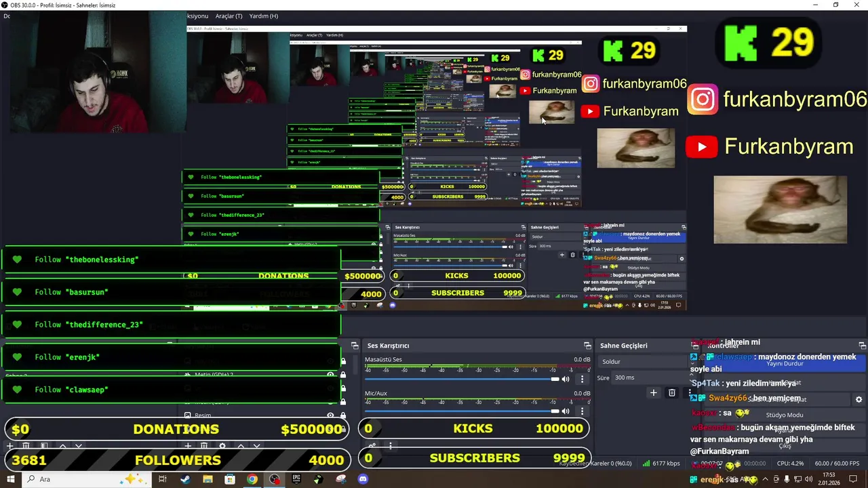Click the Ara taskbar search box
Viewport: 868px width, 488px height.
[x=88, y=479]
